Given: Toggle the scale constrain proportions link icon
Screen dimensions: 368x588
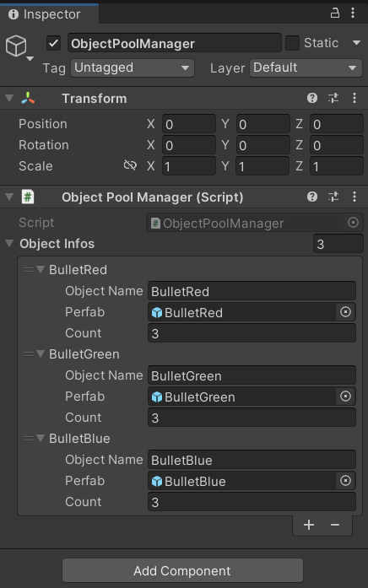Looking at the screenshot, I should (130, 165).
